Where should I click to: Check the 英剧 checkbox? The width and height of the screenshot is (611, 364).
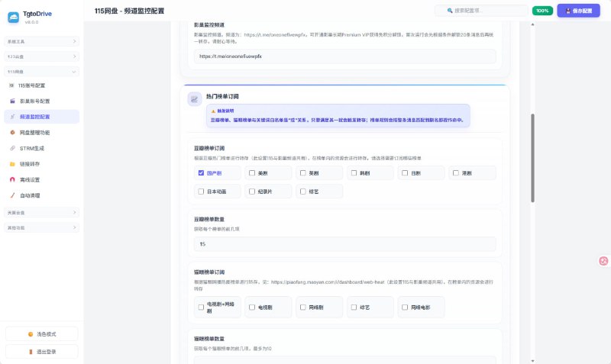coord(302,173)
